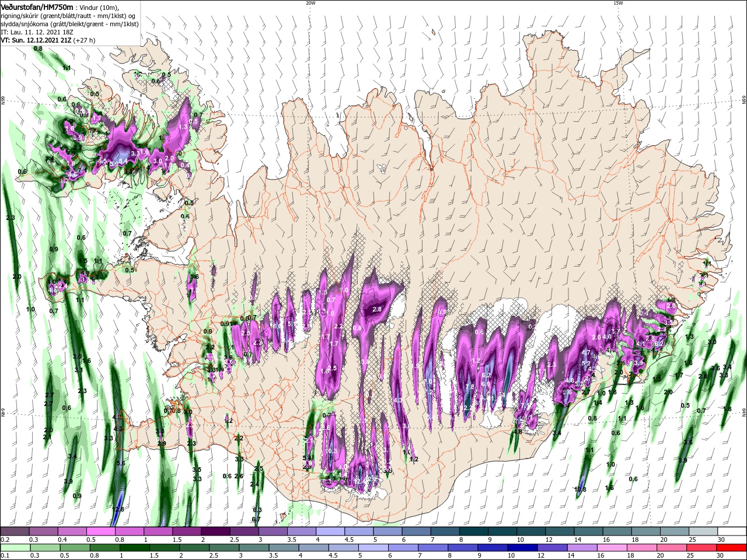Screen dimensions: 747x560
Task: Pick the bottom-row pink swatch for 18
Action: tap(643, 548)
